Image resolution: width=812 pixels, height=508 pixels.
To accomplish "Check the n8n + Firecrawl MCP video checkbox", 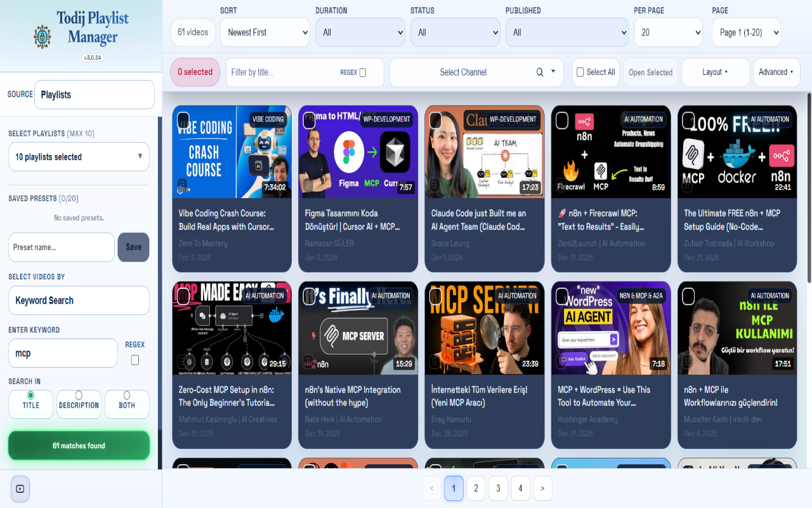I will coord(561,120).
